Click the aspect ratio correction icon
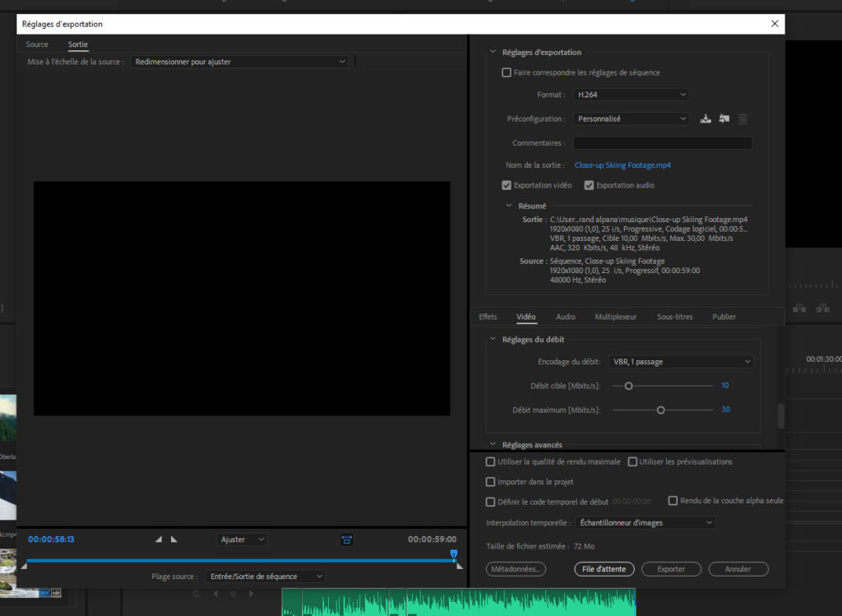Screen dimensions: 842x616 click(x=347, y=540)
